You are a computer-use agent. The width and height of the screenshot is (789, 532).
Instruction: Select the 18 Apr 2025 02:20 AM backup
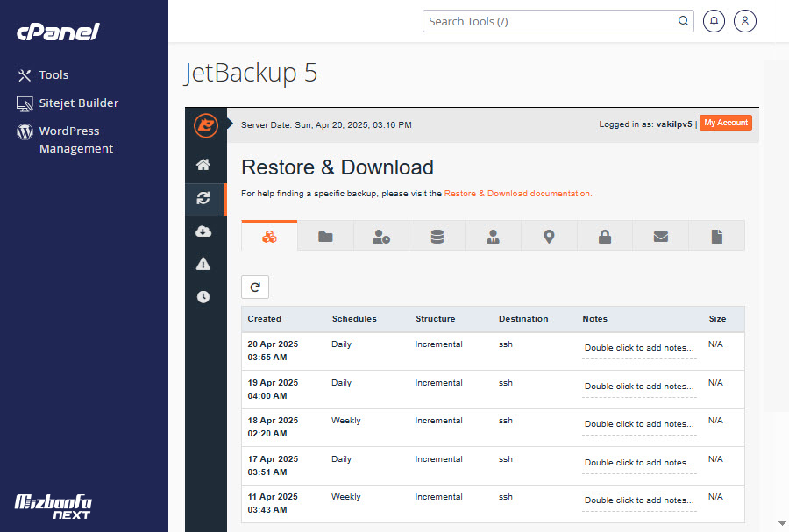coord(493,428)
